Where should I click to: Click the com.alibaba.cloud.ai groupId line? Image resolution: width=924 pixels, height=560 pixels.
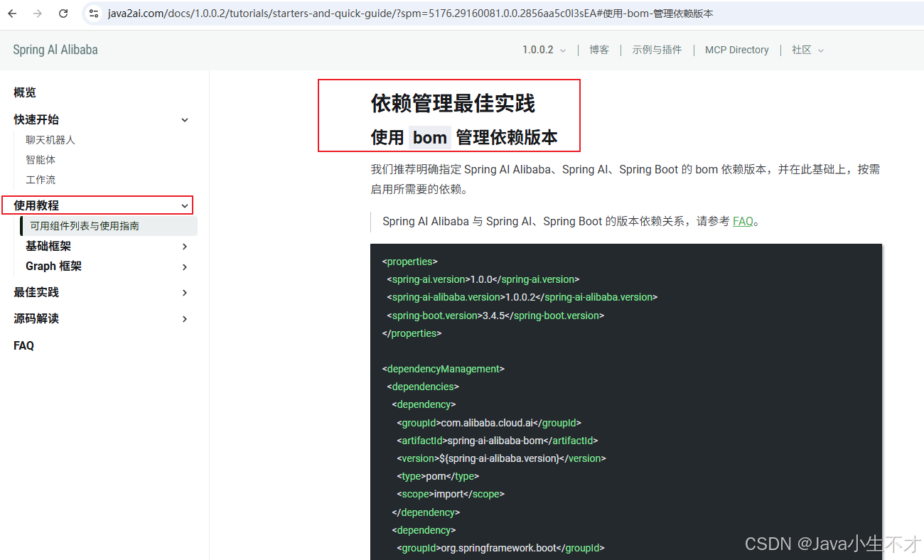tap(489, 422)
